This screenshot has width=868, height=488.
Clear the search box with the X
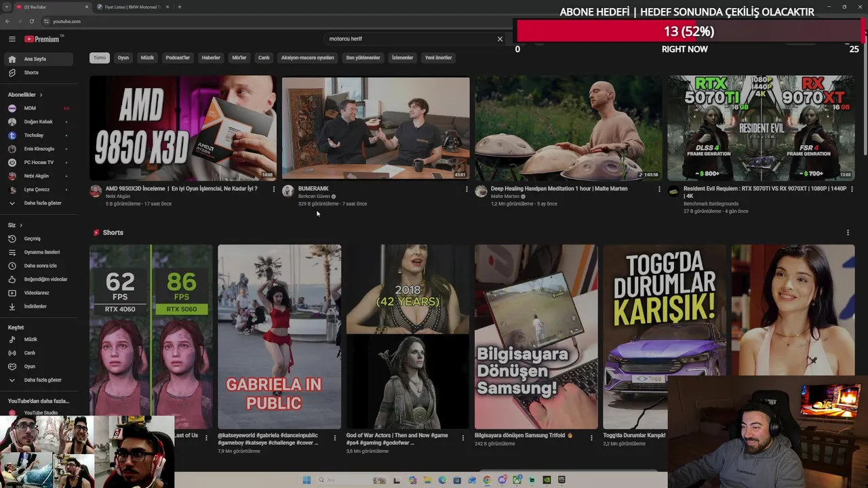pyautogui.click(x=500, y=39)
